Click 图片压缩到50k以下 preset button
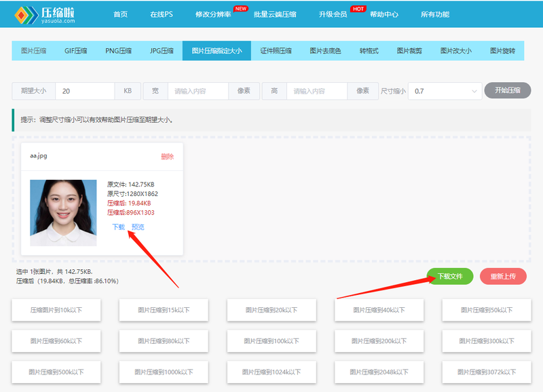Screen dimensions: 543x392 coord(487,310)
